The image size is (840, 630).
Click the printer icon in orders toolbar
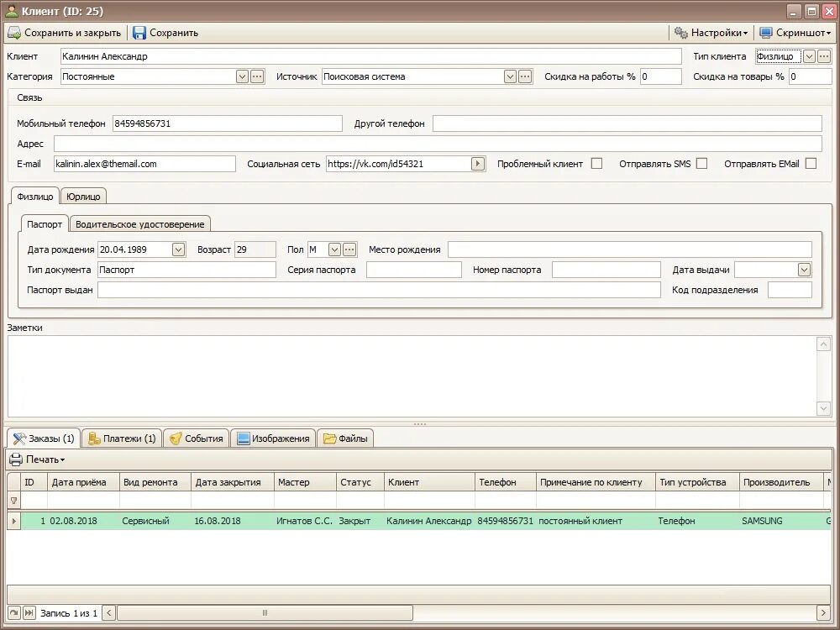[16, 459]
